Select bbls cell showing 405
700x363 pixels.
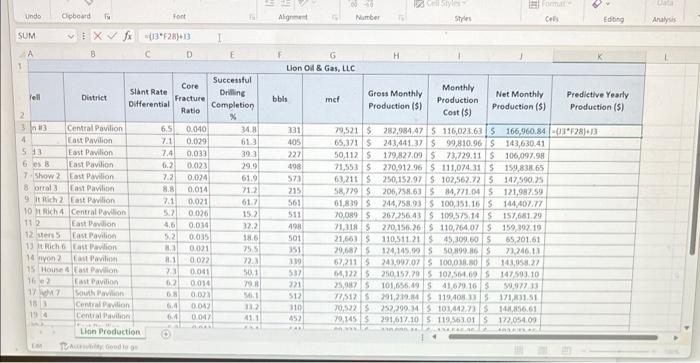[280, 142]
